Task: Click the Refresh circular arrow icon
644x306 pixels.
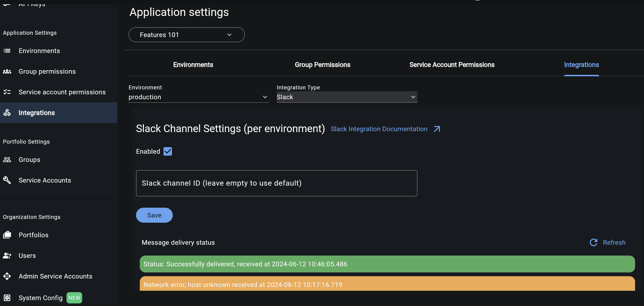Action: (x=593, y=242)
